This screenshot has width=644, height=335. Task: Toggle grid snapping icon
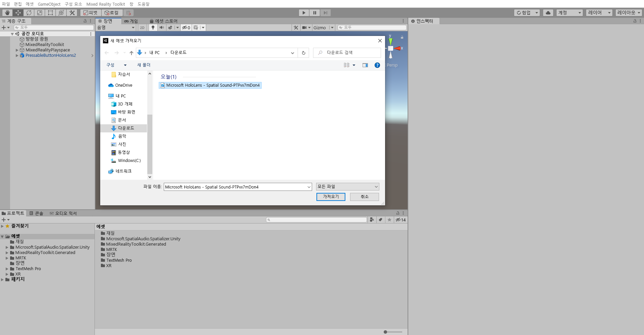click(128, 13)
